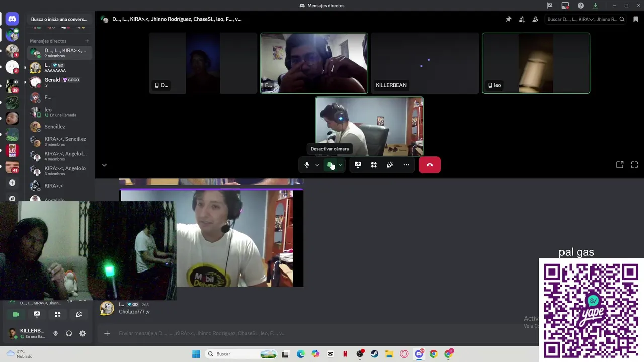Open server with 41 notification badge
This screenshot has width=644, height=362.
(x=12, y=166)
